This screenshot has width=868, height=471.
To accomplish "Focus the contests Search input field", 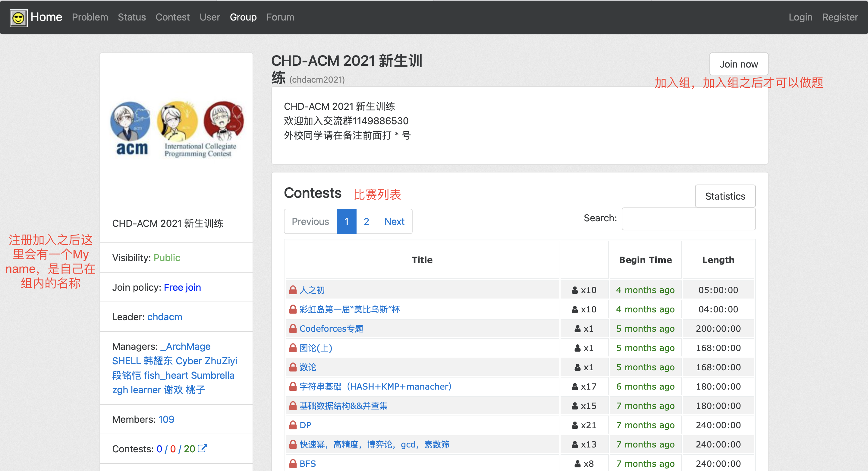I will click(x=688, y=219).
